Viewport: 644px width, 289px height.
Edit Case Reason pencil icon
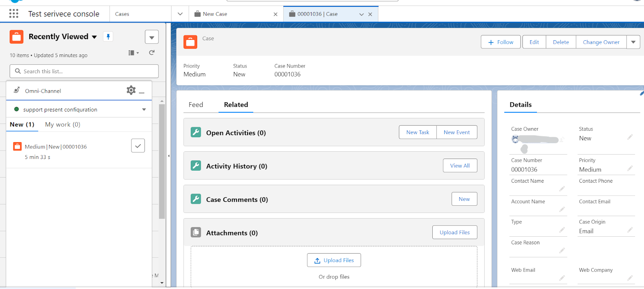click(562, 250)
